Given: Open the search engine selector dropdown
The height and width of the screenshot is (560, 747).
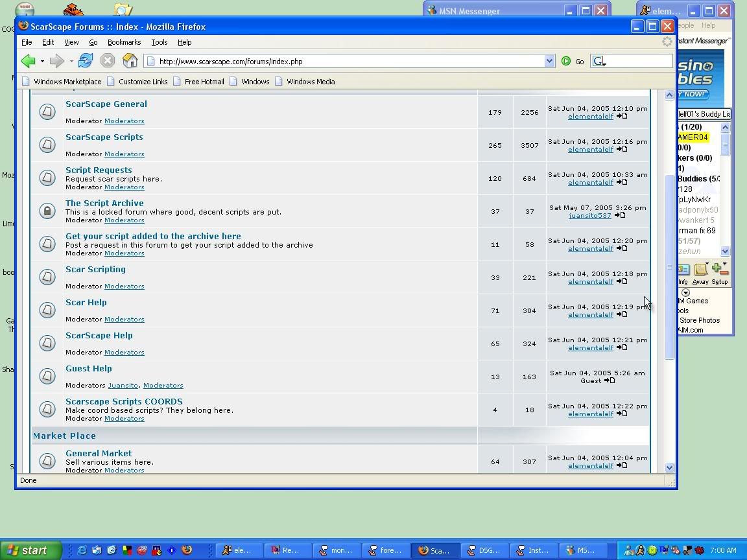Looking at the screenshot, I should tap(600, 62).
